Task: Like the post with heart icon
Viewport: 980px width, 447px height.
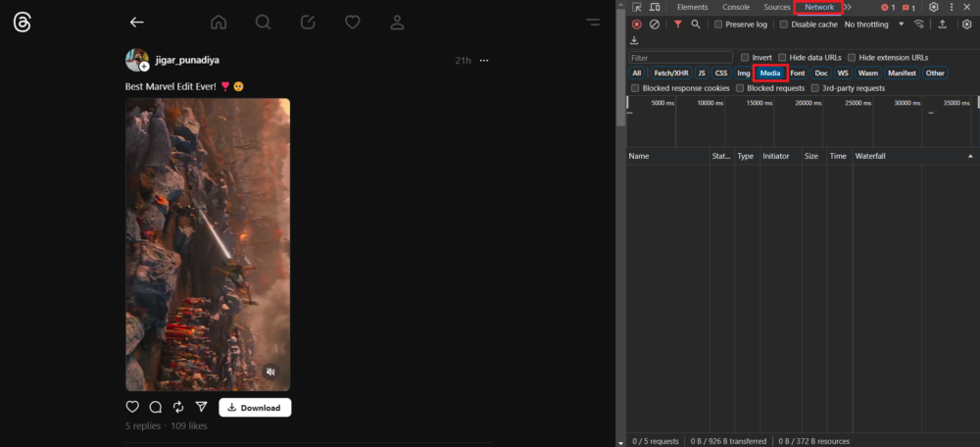Action: tap(132, 407)
